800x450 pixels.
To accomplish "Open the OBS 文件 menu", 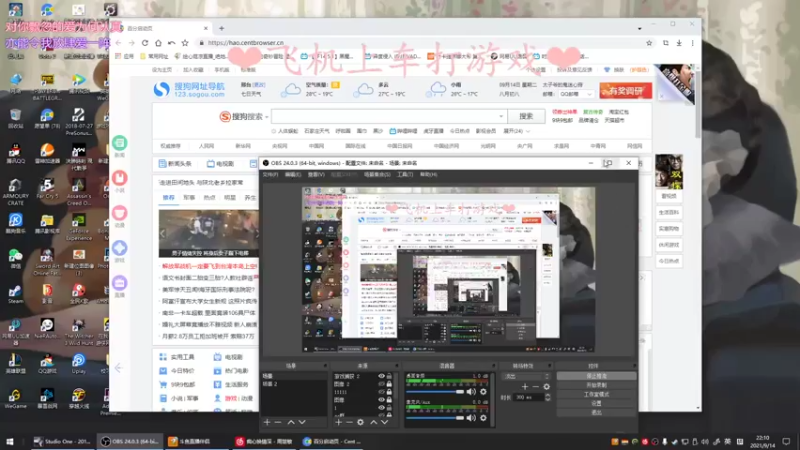I will [x=270, y=174].
